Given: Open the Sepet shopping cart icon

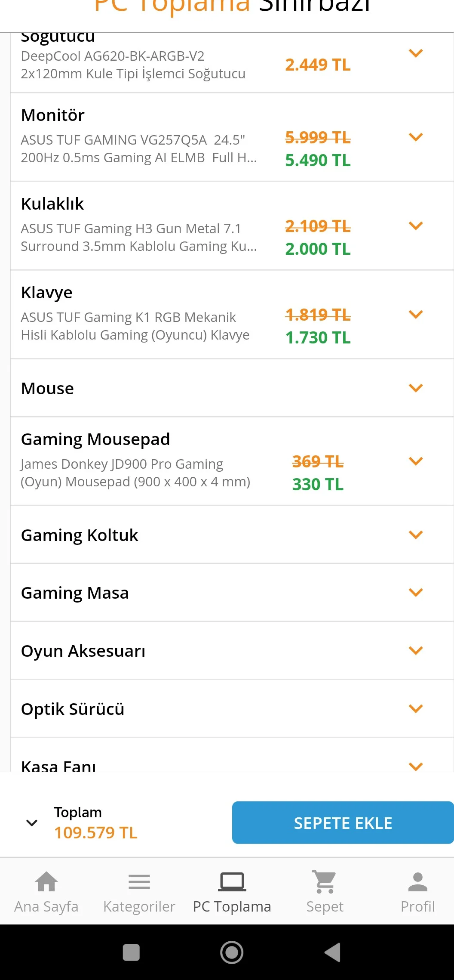Looking at the screenshot, I should pos(325,882).
